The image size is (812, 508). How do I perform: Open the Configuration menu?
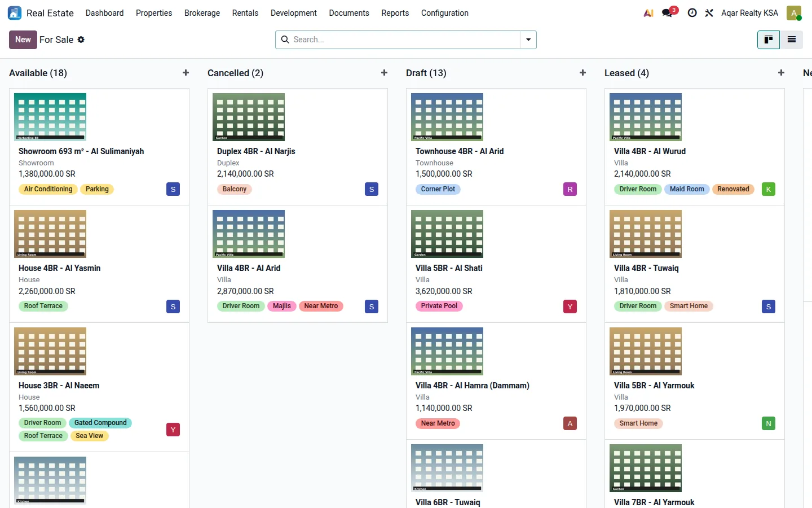pos(445,13)
